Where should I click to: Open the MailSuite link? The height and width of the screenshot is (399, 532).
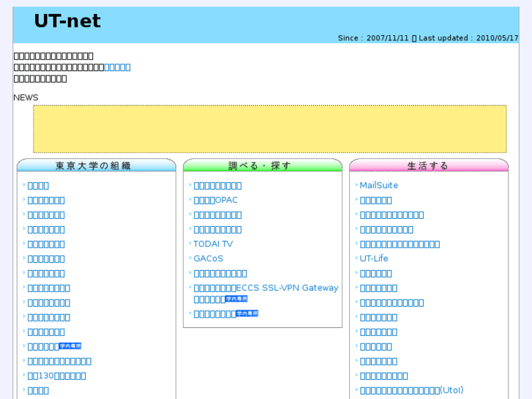pos(378,185)
